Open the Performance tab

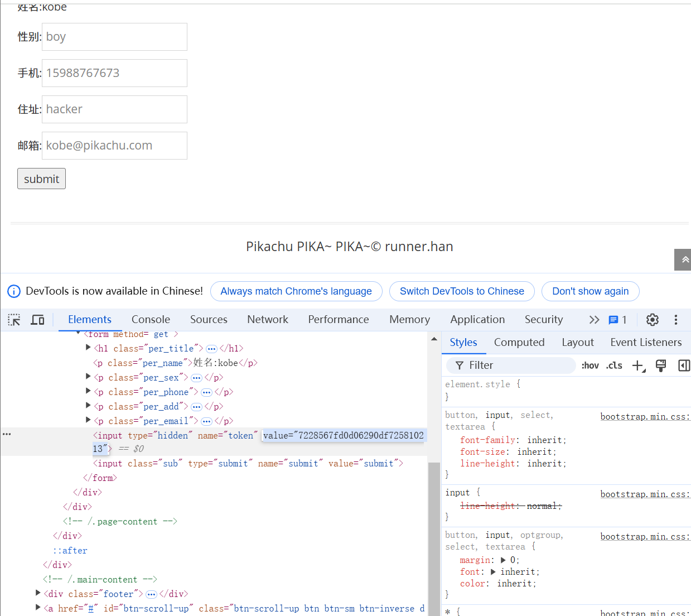click(x=339, y=320)
